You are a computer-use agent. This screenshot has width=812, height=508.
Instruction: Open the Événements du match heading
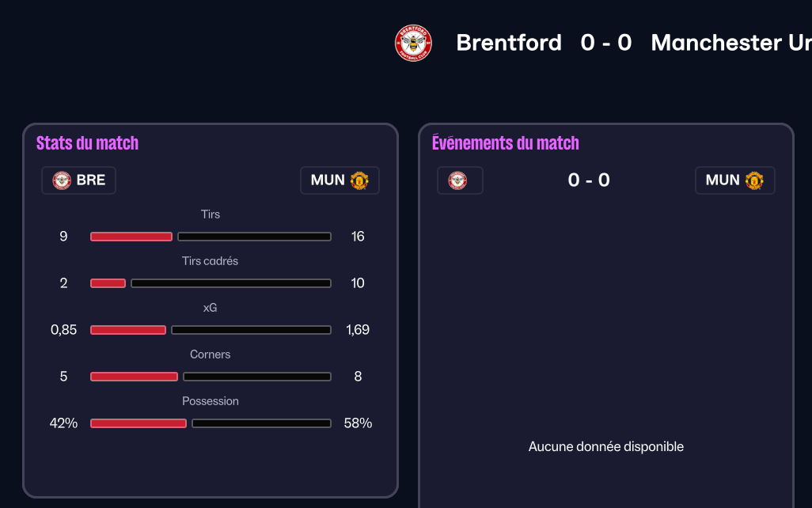(x=506, y=143)
